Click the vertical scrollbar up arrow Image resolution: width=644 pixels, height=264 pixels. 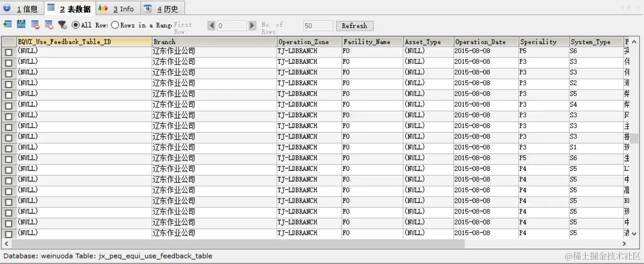634,42
